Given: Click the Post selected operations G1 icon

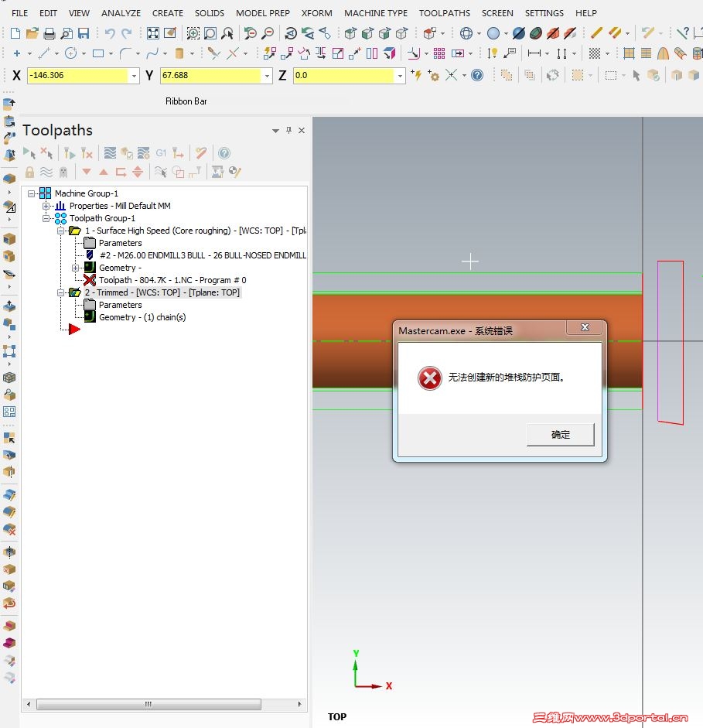Looking at the screenshot, I should pyautogui.click(x=161, y=152).
